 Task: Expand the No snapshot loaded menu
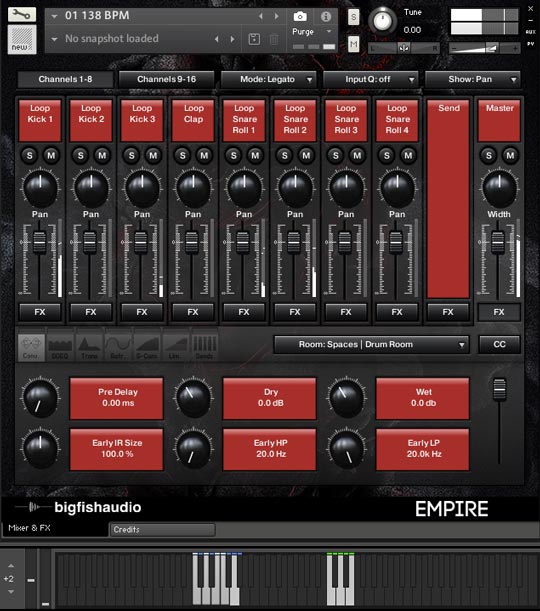coord(54,39)
